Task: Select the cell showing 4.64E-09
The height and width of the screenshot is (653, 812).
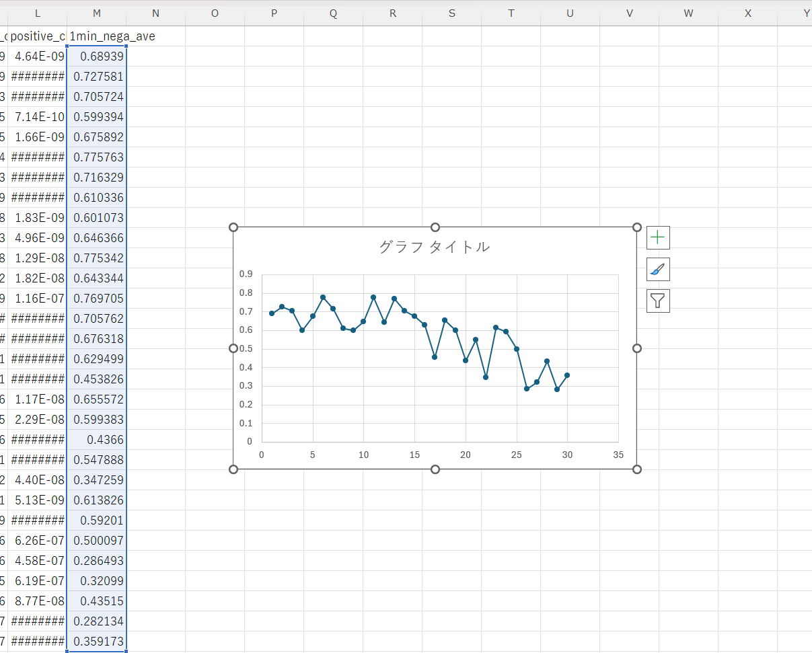Action: tap(37, 56)
